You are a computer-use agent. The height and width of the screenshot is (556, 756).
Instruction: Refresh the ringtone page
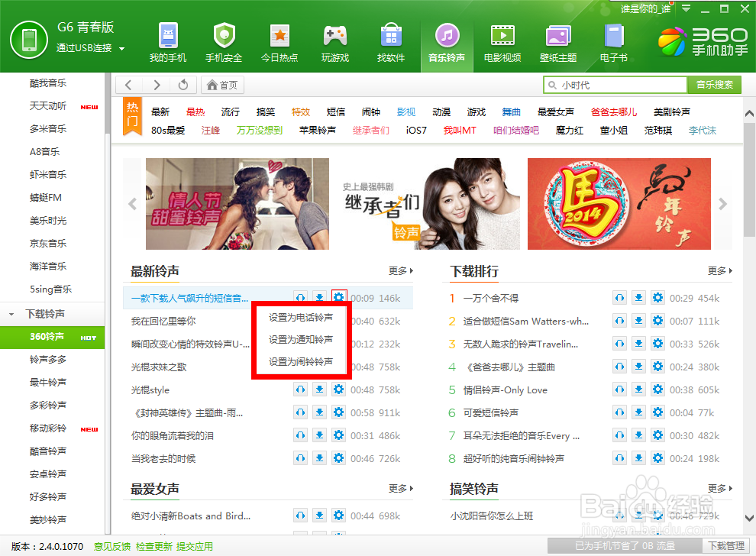pos(183,86)
